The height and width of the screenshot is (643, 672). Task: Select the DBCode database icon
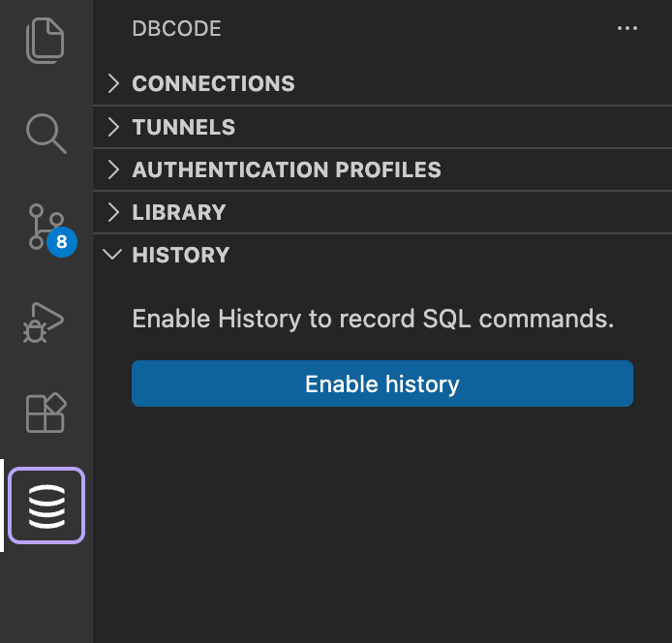pos(46,505)
